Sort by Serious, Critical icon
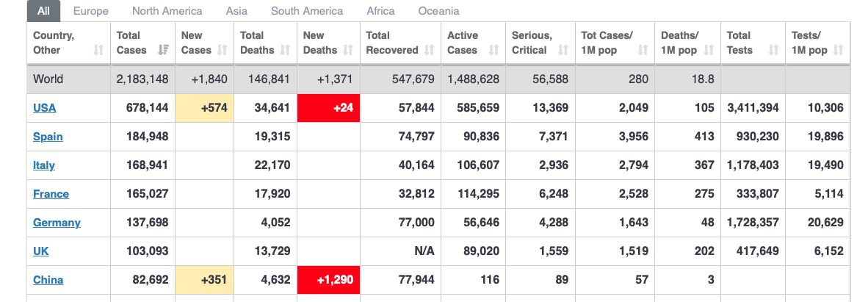Image resolution: width=868 pixels, height=302 pixels. point(563,50)
